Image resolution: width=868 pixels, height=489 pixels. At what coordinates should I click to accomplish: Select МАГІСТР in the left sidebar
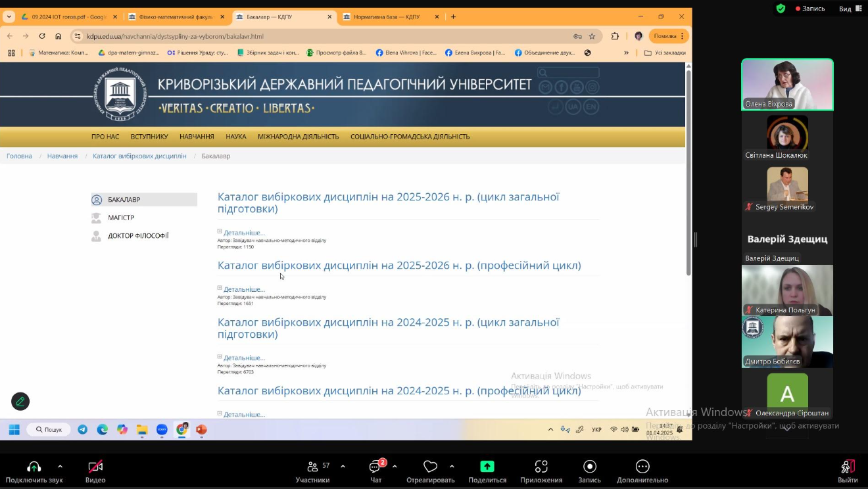point(121,218)
